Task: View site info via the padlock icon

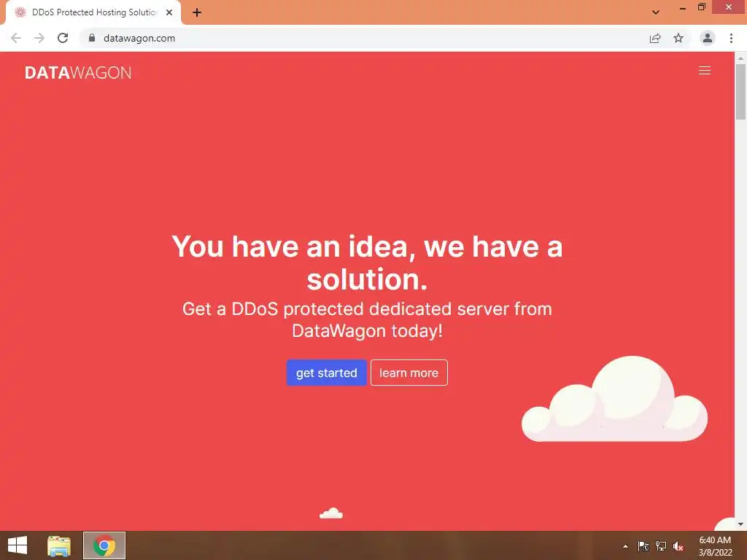Action: (92, 38)
